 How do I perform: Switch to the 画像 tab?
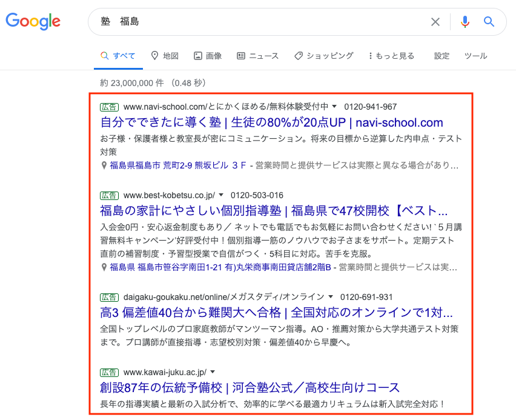tap(208, 56)
